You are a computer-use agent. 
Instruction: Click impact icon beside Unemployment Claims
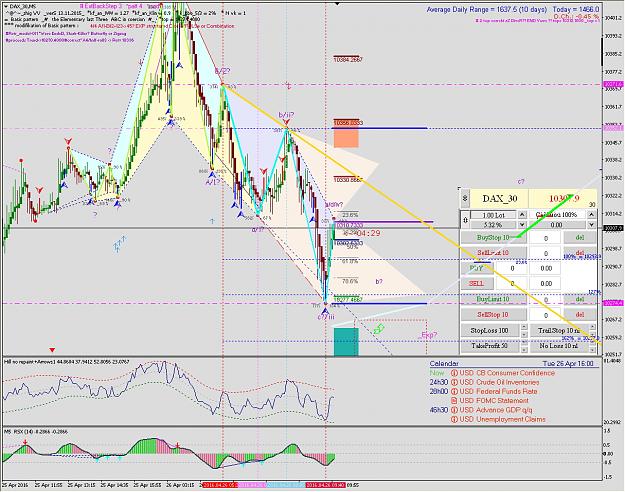pos(454,419)
